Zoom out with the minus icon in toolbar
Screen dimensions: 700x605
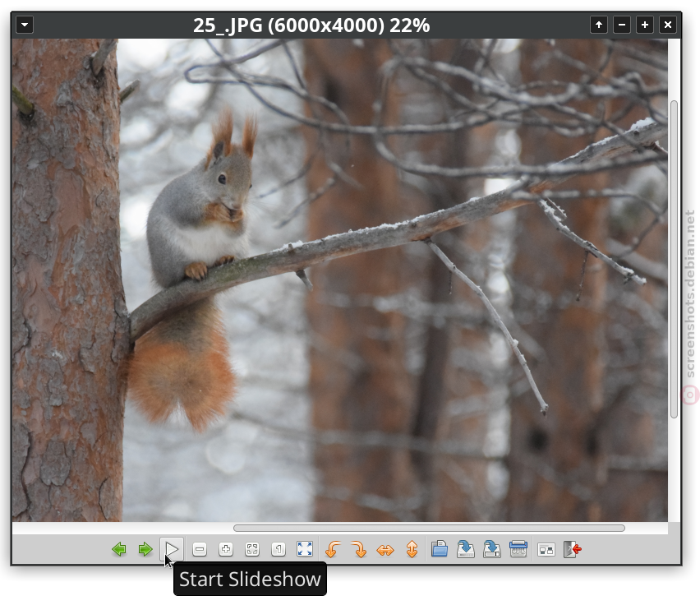200,549
